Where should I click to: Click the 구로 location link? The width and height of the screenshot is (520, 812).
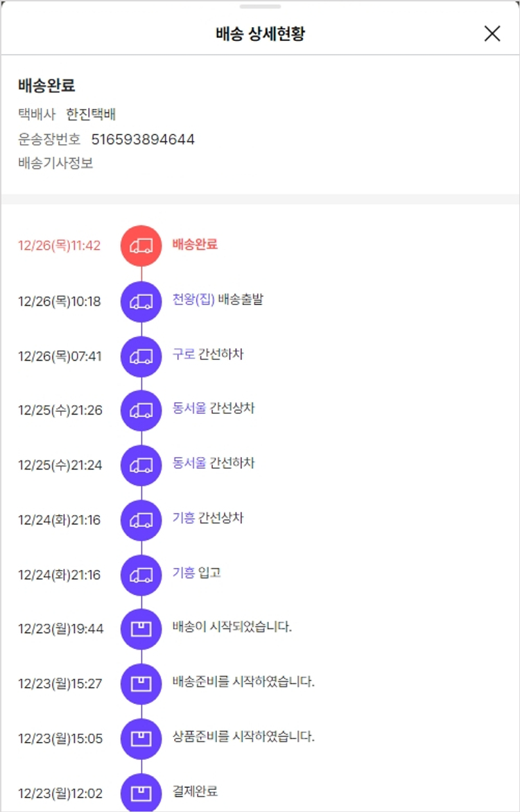click(x=184, y=354)
